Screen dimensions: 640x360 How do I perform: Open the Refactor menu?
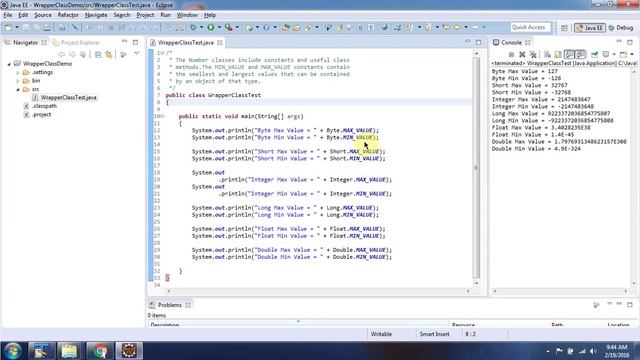click(x=68, y=15)
